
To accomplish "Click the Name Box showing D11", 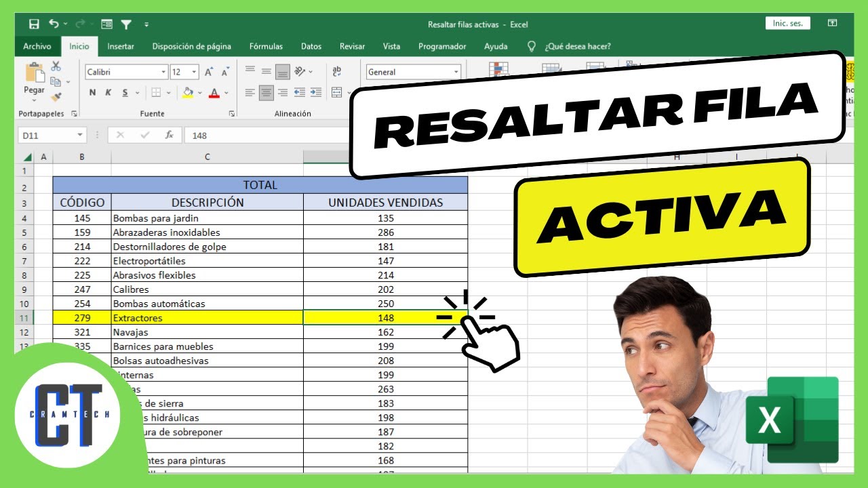I will coord(47,136).
